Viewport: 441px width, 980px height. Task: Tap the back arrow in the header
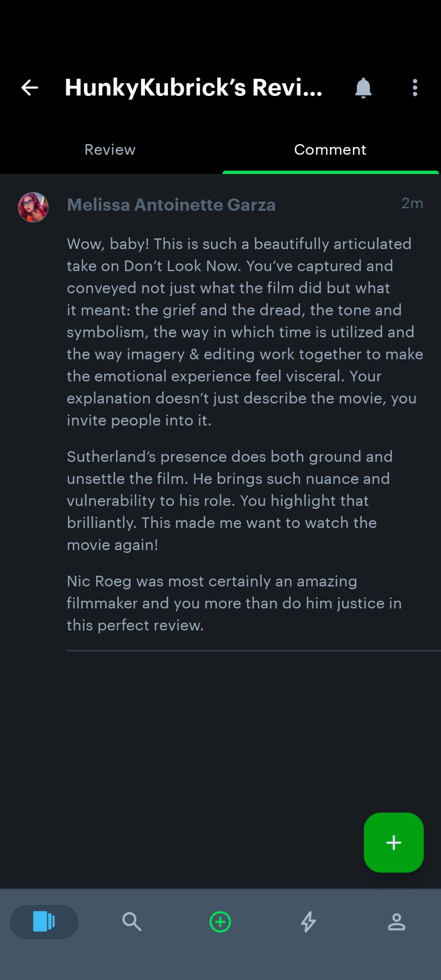click(30, 88)
